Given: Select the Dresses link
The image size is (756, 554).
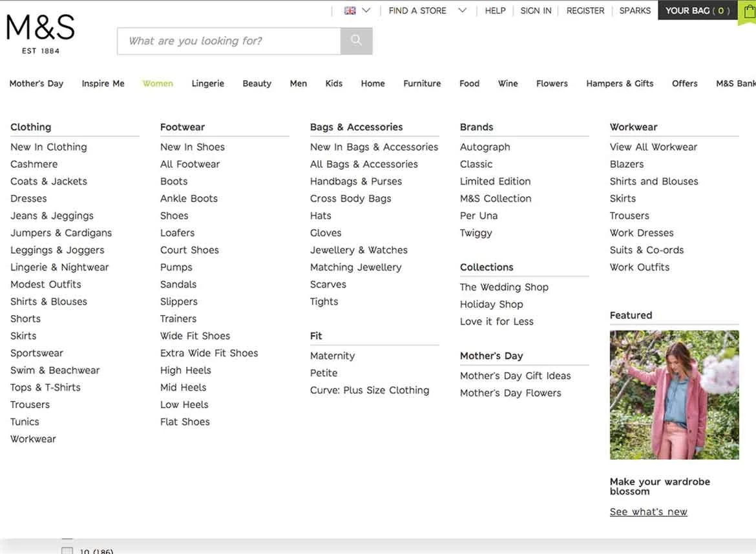Looking at the screenshot, I should 28,198.
